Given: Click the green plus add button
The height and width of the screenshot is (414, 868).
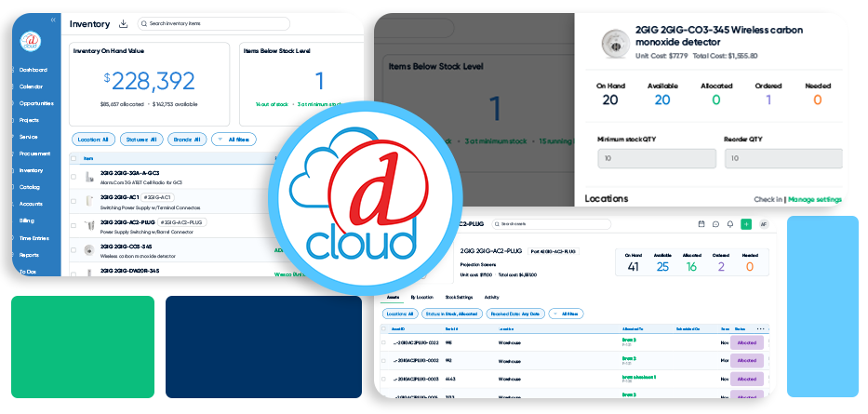Looking at the screenshot, I should pyautogui.click(x=746, y=224).
